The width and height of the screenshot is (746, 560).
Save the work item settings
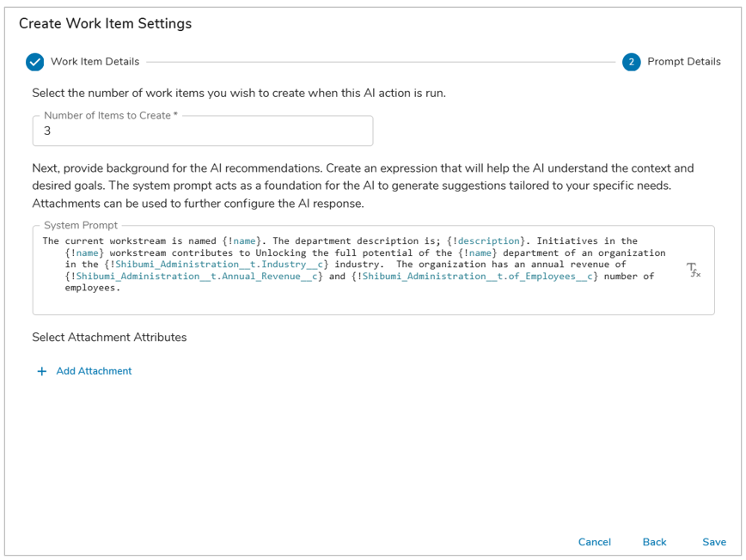[714, 542]
